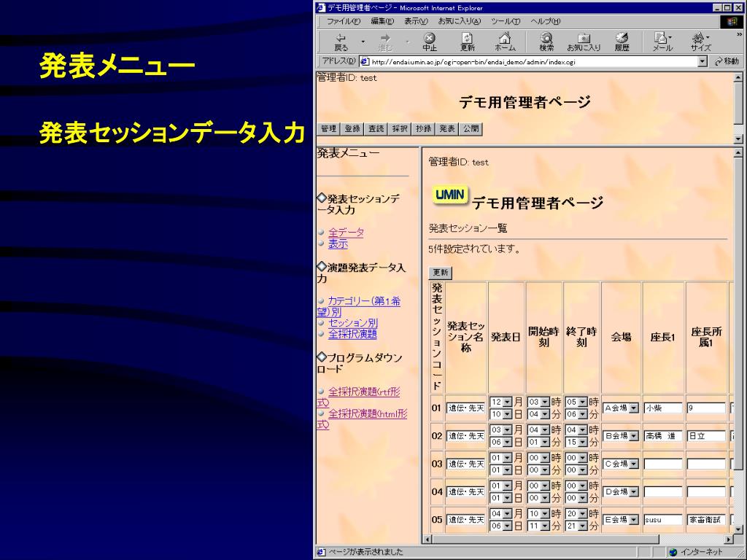Click the 登録 navigation button
Image resolution: width=747 pixels, height=560 pixels.
(352, 128)
